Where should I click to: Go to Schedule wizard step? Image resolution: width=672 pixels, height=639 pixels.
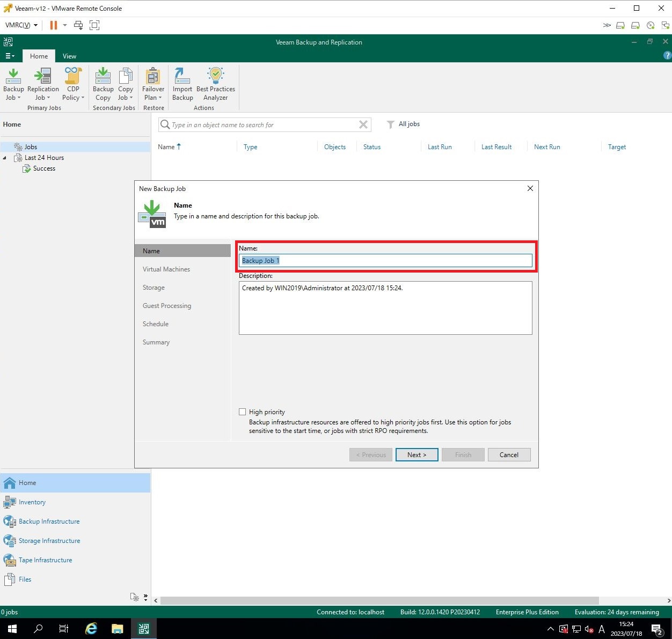point(156,324)
